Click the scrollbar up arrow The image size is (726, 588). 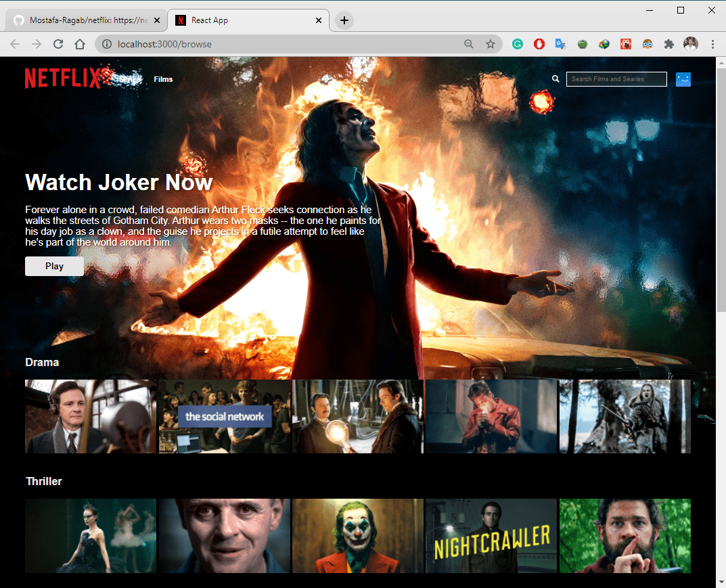pyautogui.click(x=721, y=62)
